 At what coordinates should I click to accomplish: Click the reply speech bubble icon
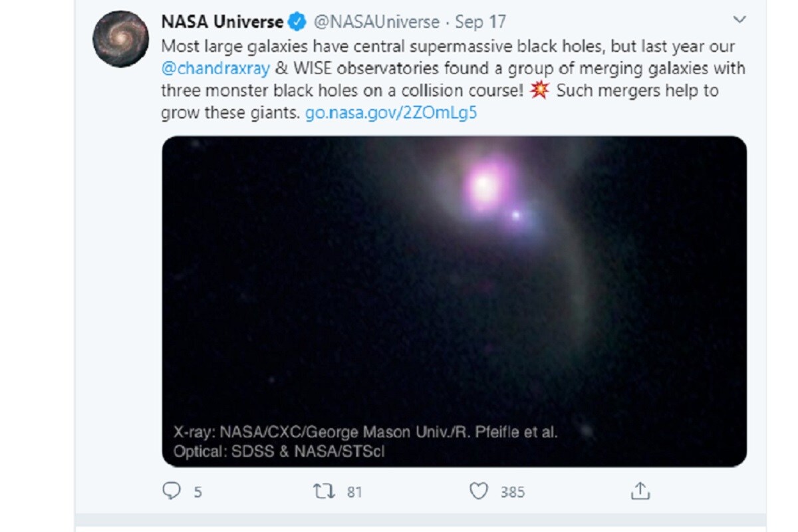(172, 491)
